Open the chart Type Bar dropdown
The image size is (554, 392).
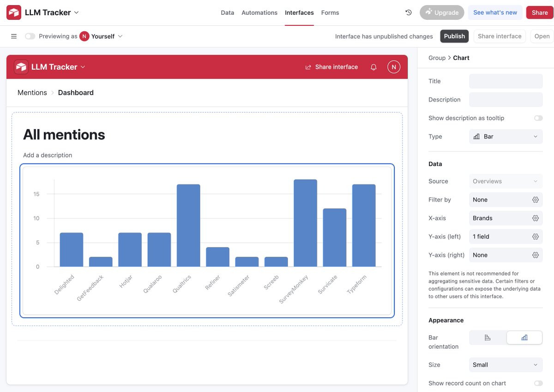(506, 137)
